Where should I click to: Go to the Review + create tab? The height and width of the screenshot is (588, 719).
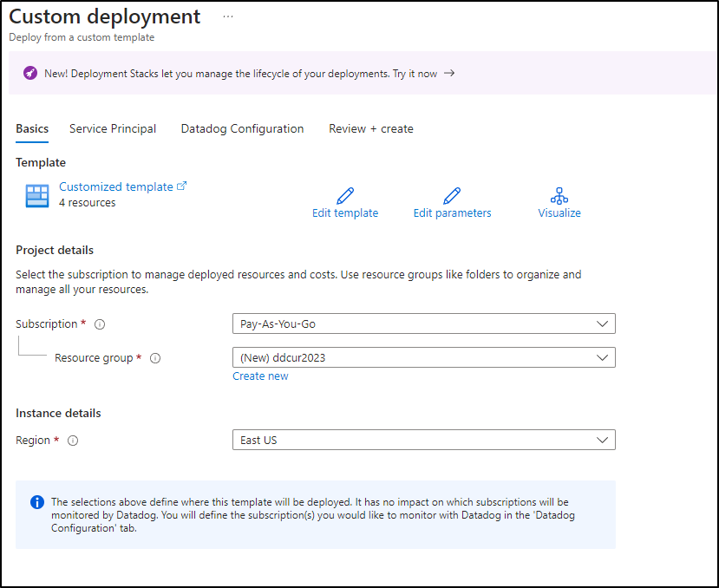pos(371,129)
